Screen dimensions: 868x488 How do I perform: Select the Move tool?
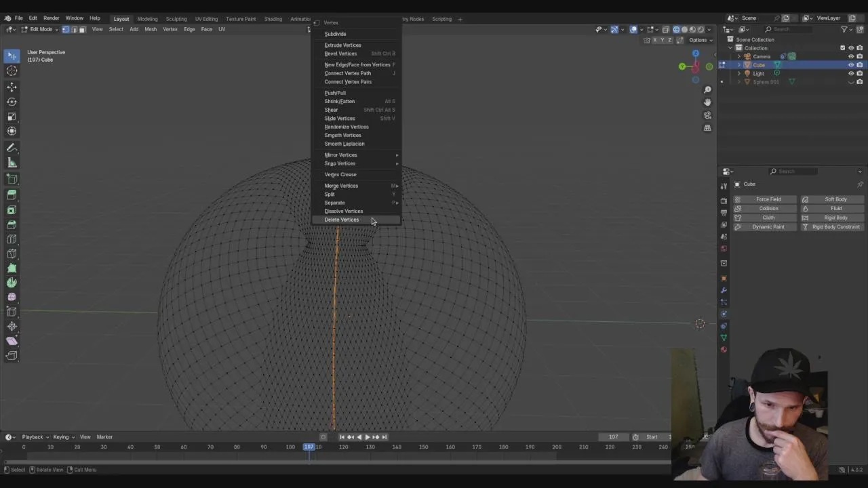(x=12, y=87)
